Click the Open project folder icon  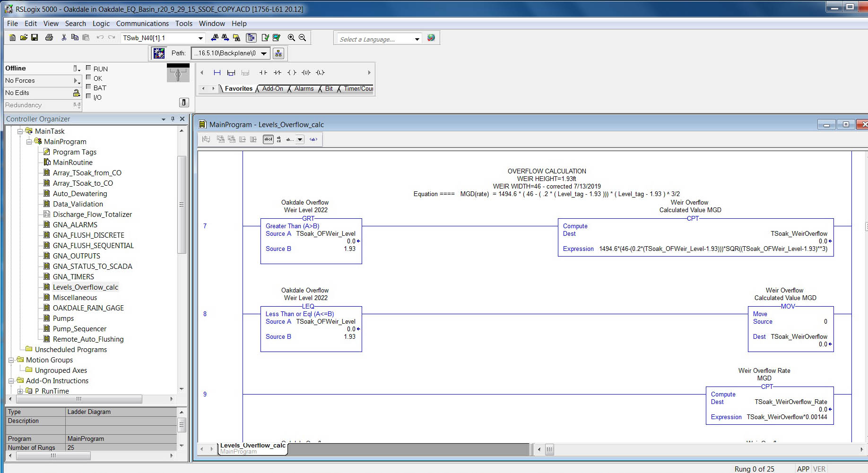tap(23, 38)
